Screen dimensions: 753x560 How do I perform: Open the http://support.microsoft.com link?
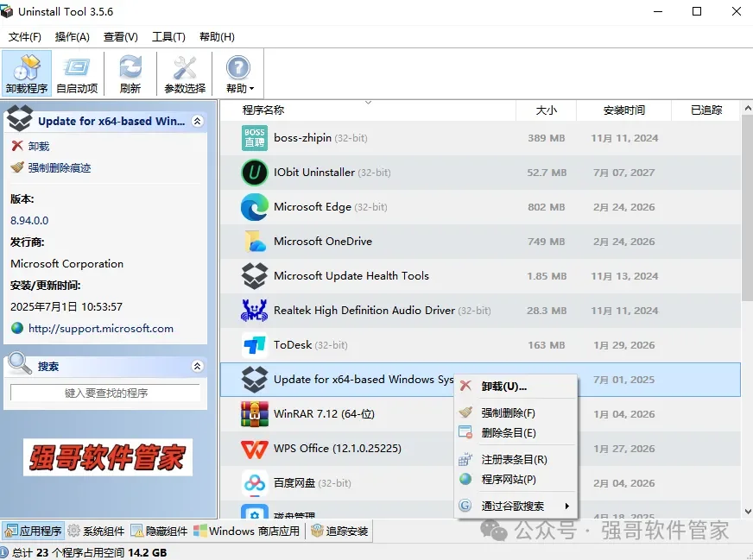[101, 328]
